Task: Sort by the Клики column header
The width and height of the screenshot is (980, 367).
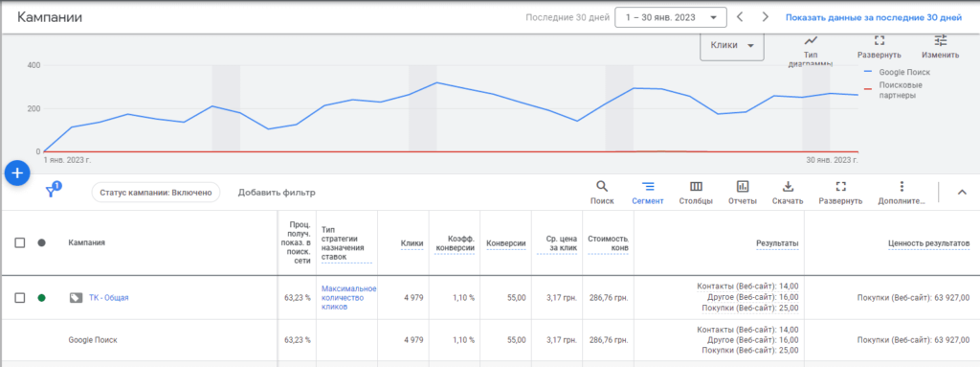Action: coord(412,243)
